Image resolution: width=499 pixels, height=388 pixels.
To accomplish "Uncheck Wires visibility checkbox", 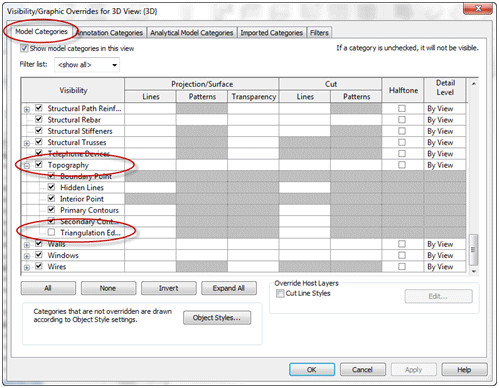I will tap(39, 266).
